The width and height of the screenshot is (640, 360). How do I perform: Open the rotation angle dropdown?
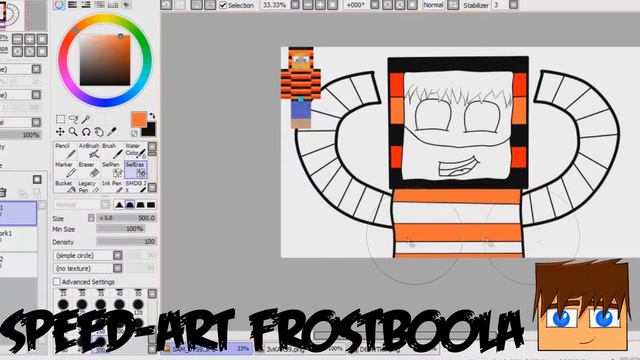375,5
